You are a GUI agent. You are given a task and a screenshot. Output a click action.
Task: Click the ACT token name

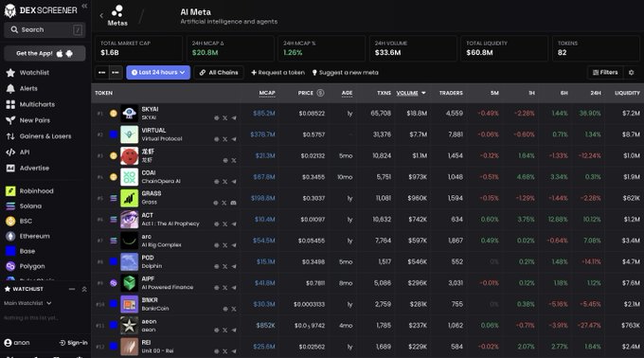(x=148, y=215)
